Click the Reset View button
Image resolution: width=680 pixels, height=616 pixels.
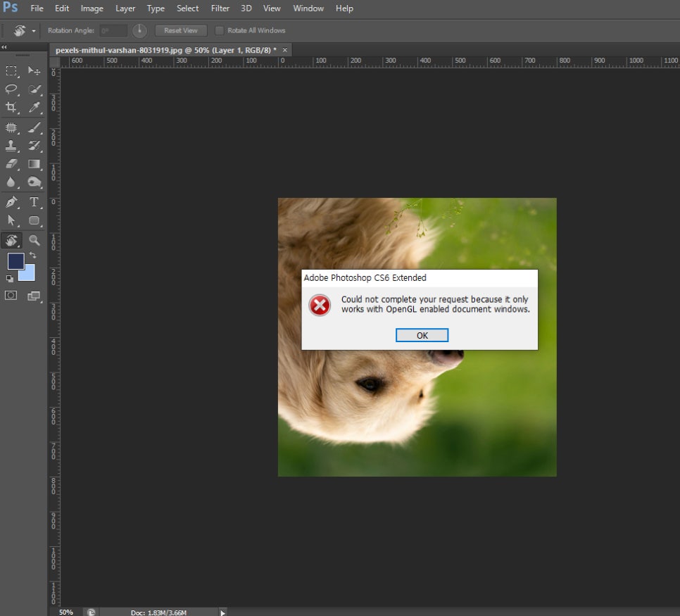point(181,30)
